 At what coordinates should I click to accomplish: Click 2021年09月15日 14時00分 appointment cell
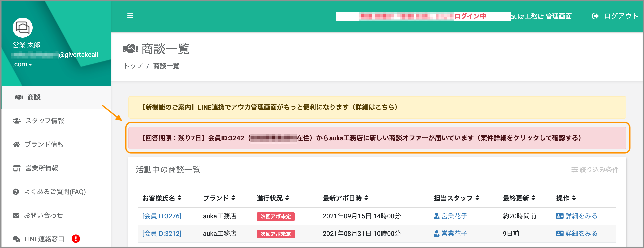(x=362, y=216)
